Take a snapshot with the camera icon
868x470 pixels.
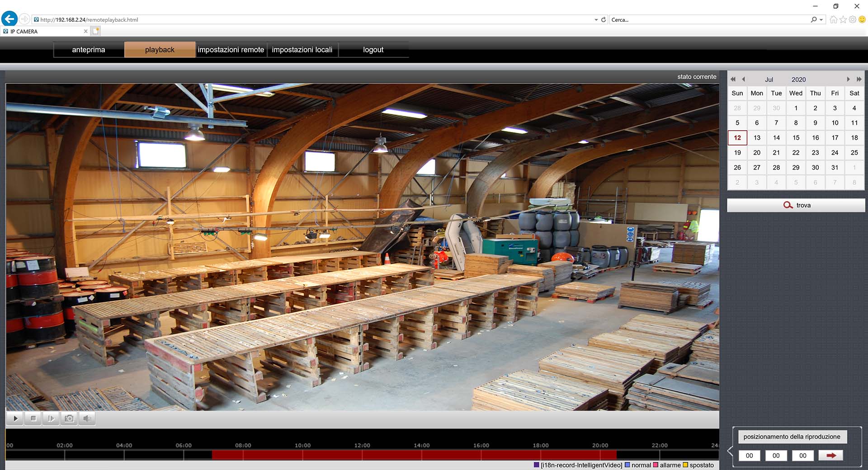pyautogui.click(x=69, y=418)
